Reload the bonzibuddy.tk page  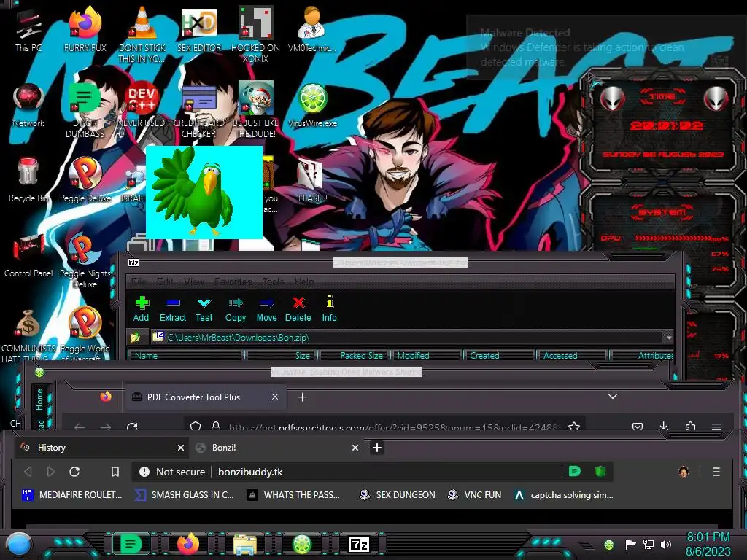click(74, 472)
